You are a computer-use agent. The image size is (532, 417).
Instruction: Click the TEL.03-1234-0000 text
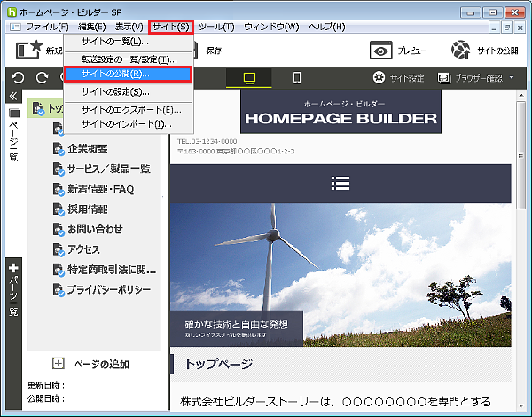[207, 141]
